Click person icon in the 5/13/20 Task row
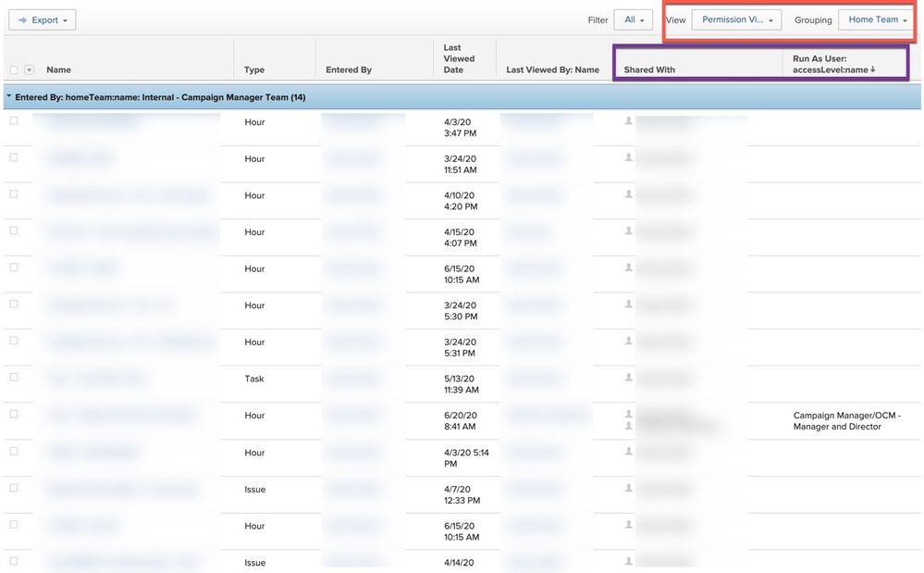924x573 pixels. click(629, 377)
